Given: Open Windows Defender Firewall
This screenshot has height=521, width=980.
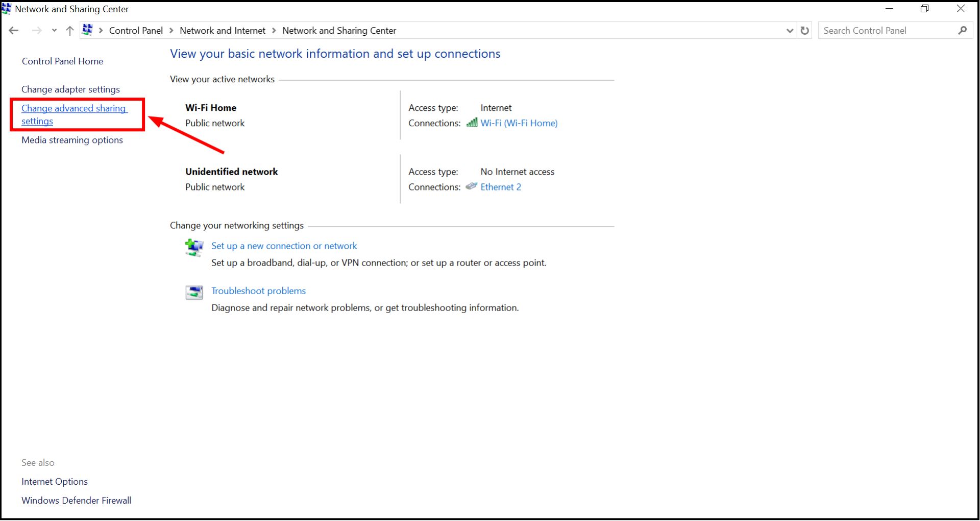Looking at the screenshot, I should tap(76, 500).
